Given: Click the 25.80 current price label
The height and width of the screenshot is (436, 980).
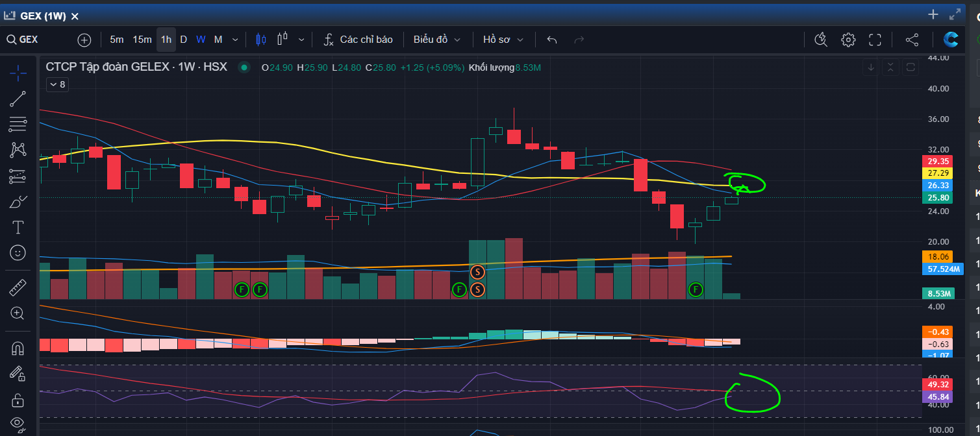Looking at the screenshot, I should click(937, 198).
